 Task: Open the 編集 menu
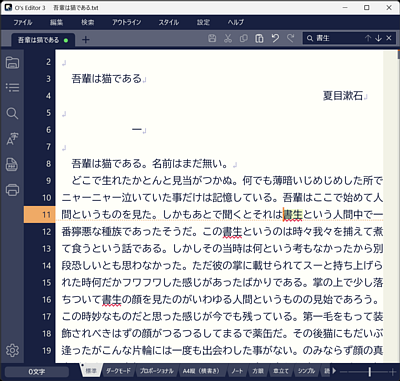click(56, 22)
